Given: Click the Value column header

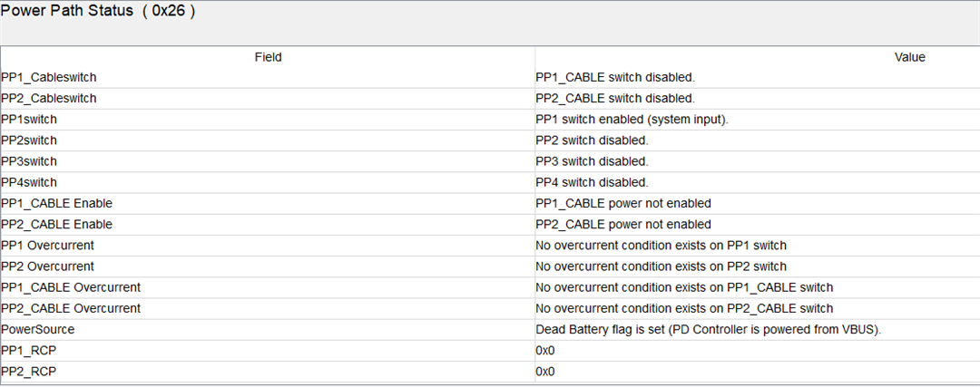Looking at the screenshot, I should click(758, 57).
